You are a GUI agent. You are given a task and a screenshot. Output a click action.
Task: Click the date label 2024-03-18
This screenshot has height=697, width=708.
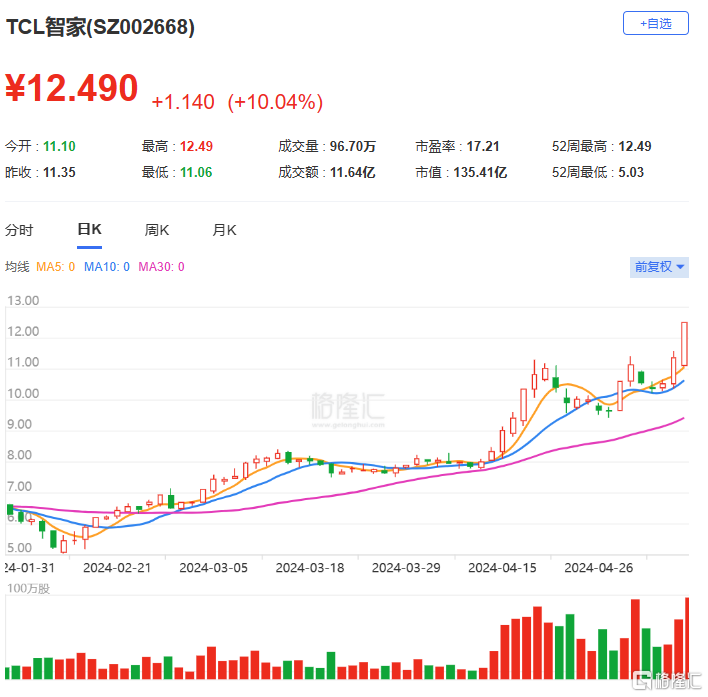point(310,568)
